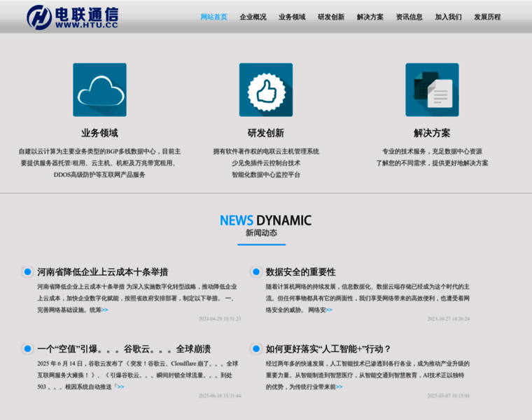Open the 加入我们 menu item
The image size is (532, 420).
click(x=448, y=17)
